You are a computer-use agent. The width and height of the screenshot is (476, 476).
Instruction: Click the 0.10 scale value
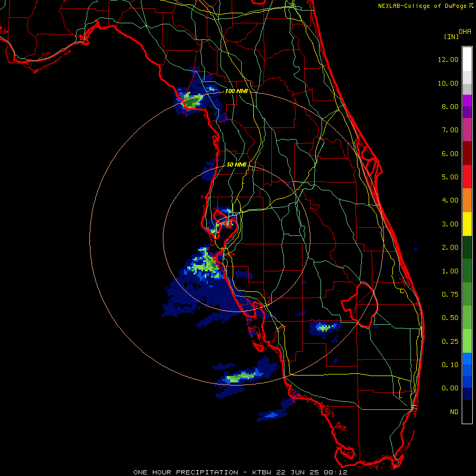[x=450, y=365]
